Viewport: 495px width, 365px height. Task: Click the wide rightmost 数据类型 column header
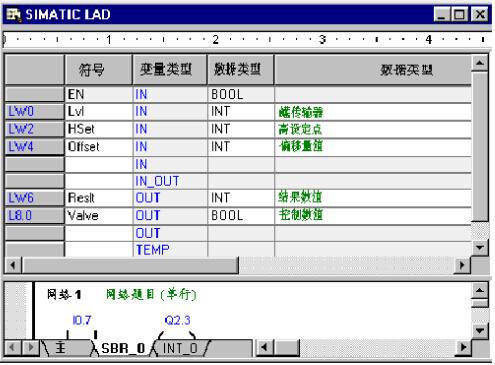click(373, 70)
